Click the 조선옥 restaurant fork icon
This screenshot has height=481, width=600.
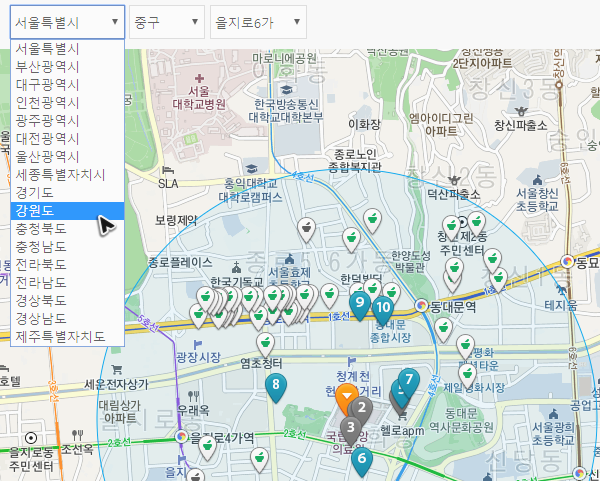(78, 435)
